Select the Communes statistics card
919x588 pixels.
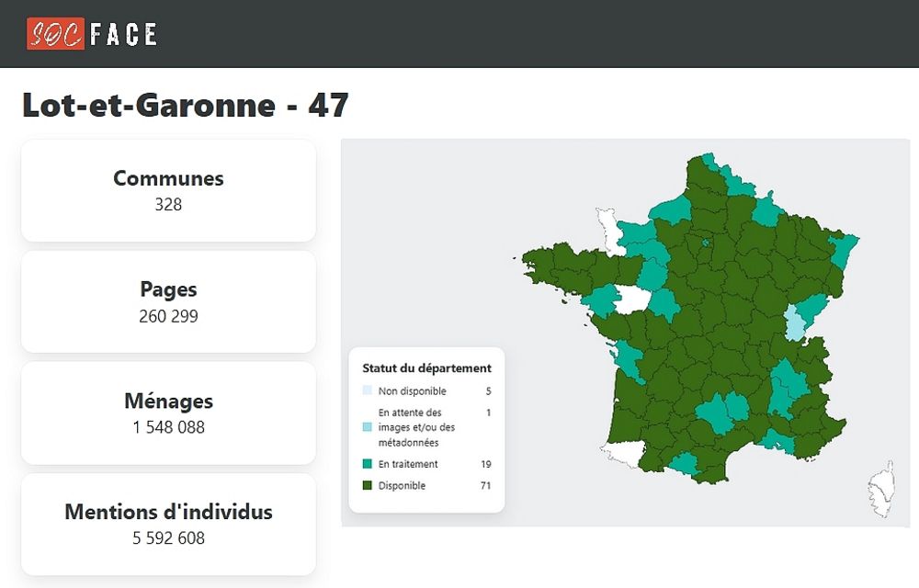(168, 190)
